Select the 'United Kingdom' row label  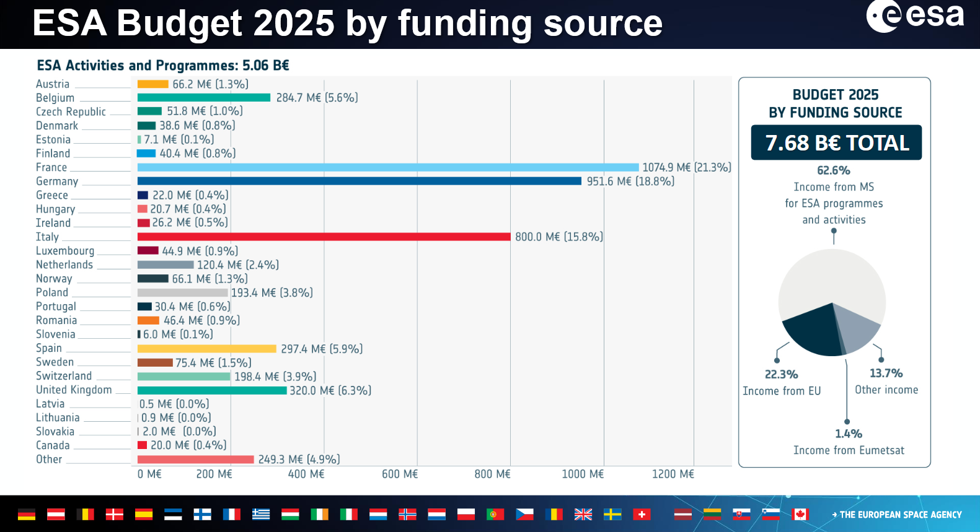pyautogui.click(x=74, y=390)
